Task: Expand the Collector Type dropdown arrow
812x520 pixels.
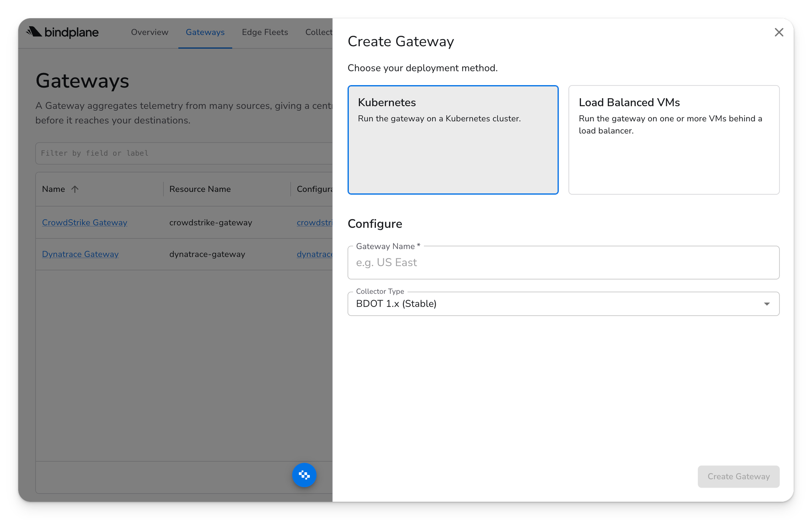Action: [x=767, y=304]
